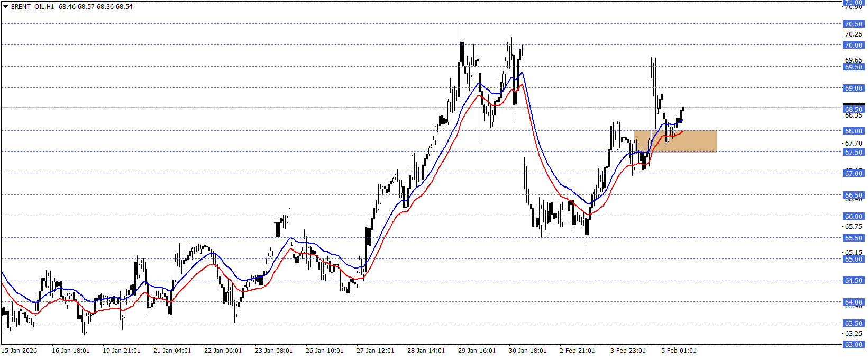This screenshot has width=868, height=357.
Task: Click the 64.50 price level label
Action: click(853, 280)
